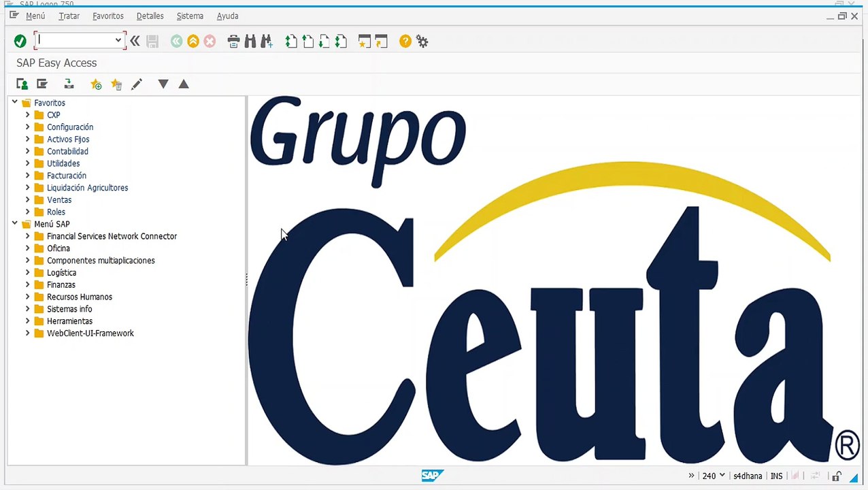Collapse the Favoritos tree node
Viewport: 868px width, 490px height.
15,102
